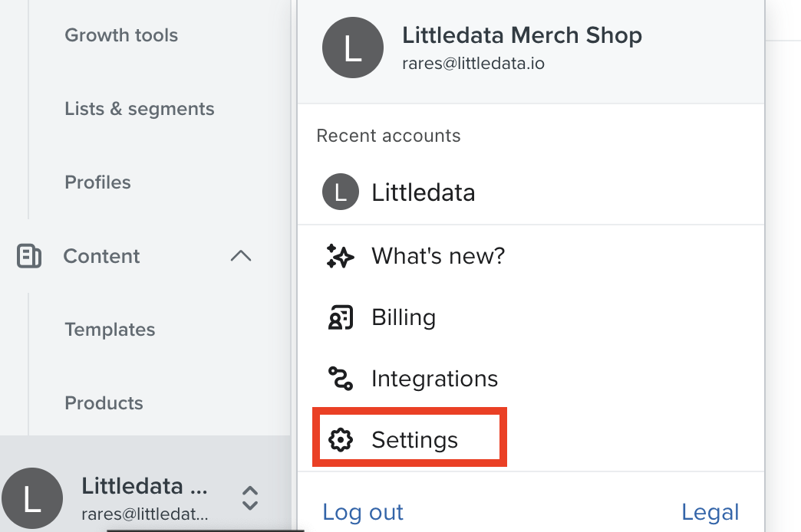Choose the Settings menu entry label
This screenshot has height=532, width=801.
414,440
